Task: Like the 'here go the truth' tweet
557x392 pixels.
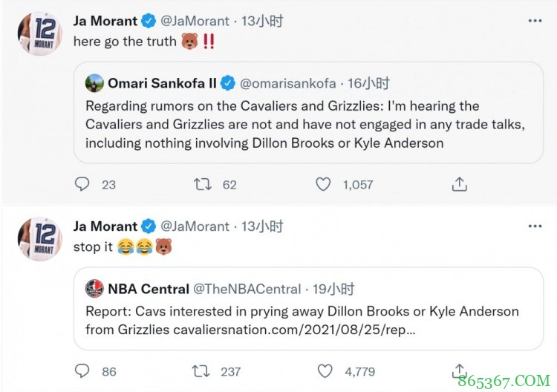Action: 325,184
